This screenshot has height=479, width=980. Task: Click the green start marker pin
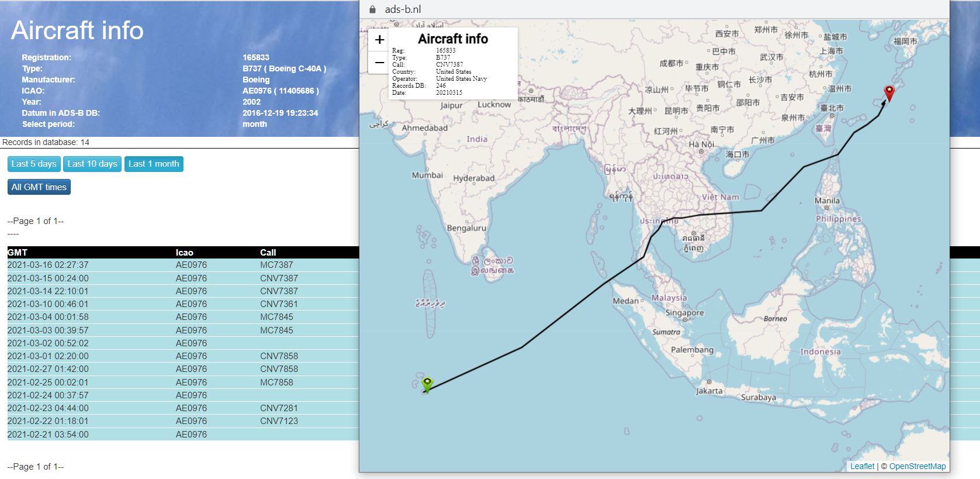(x=428, y=384)
